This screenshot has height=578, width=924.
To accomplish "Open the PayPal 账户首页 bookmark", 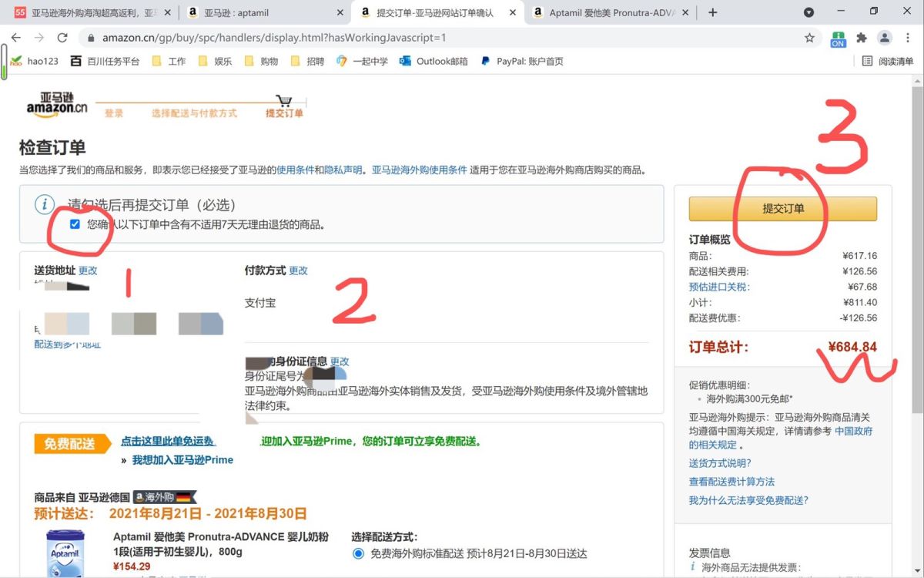I will [521, 61].
